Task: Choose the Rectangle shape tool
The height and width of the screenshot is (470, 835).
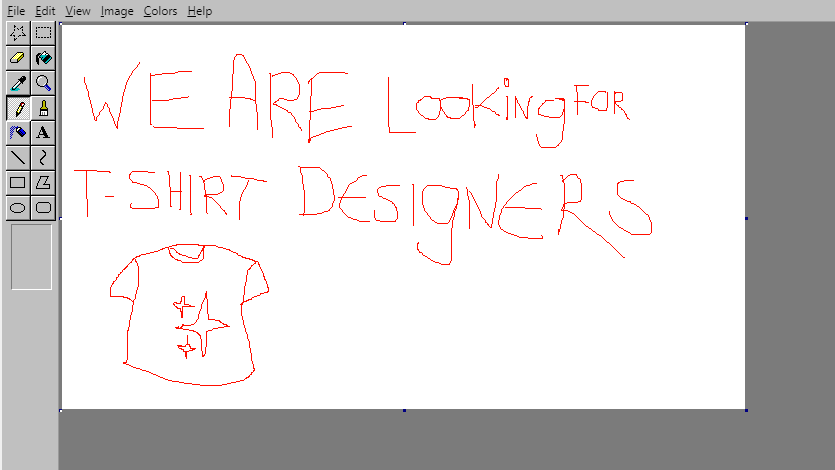Action: tap(17, 182)
